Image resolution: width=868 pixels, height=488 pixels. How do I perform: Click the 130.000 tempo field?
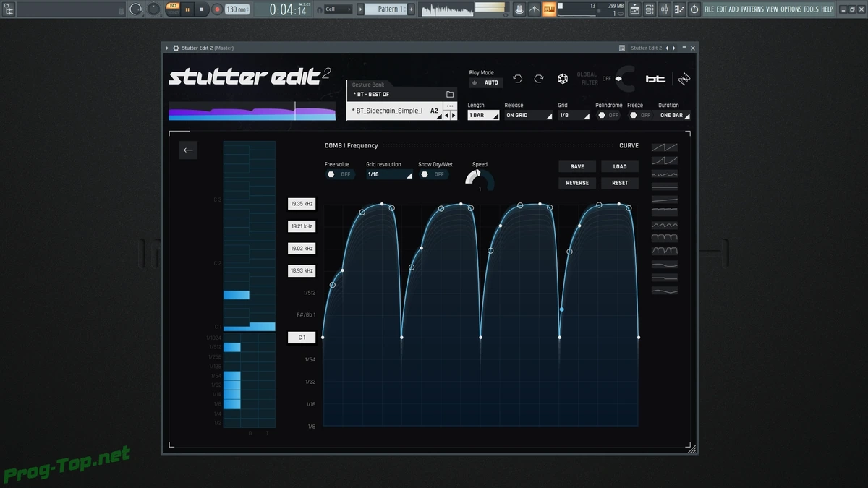236,9
